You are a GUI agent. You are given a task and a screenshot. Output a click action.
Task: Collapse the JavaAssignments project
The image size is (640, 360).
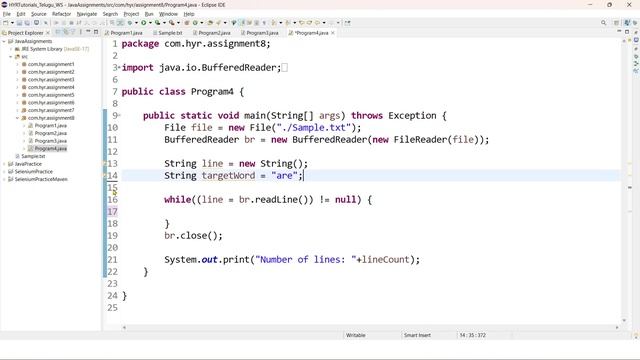pyautogui.click(x=4, y=41)
